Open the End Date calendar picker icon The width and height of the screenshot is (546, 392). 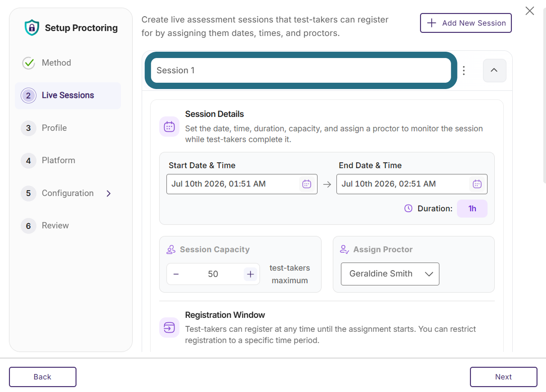coord(477,184)
